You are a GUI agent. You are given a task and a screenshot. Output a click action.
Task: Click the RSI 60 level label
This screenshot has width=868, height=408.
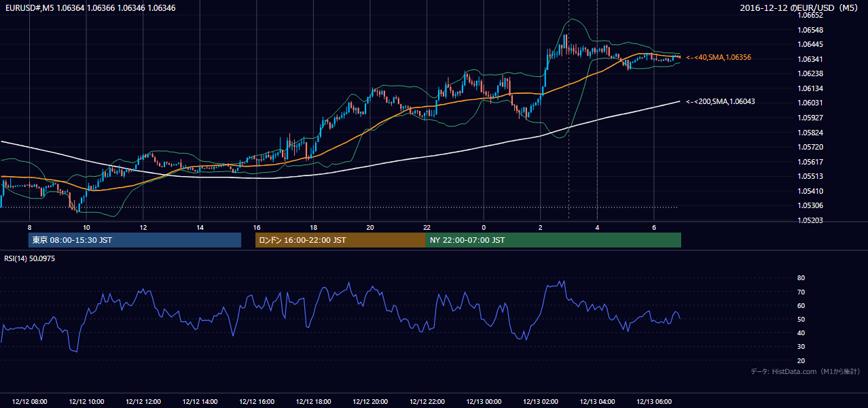(x=801, y=305)
